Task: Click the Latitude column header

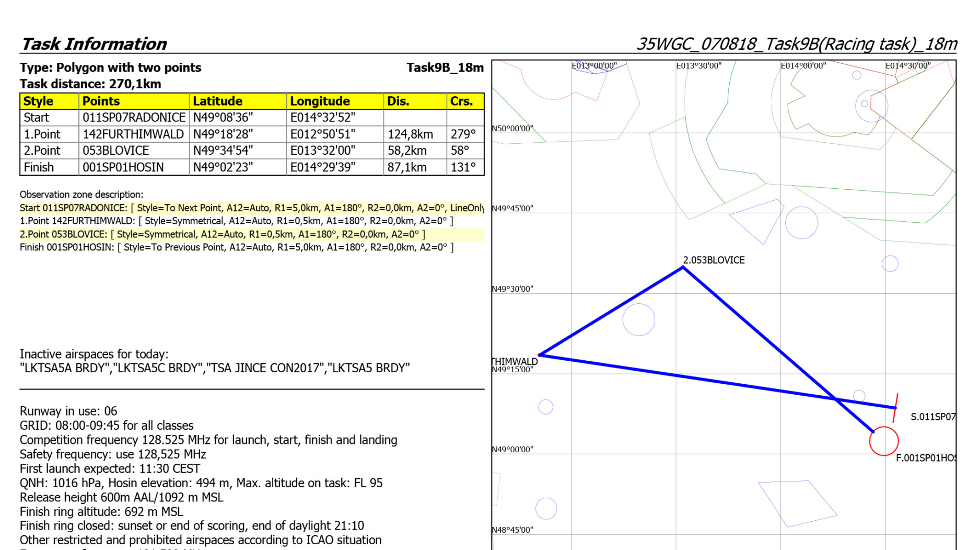Action: tap(218, 101)
